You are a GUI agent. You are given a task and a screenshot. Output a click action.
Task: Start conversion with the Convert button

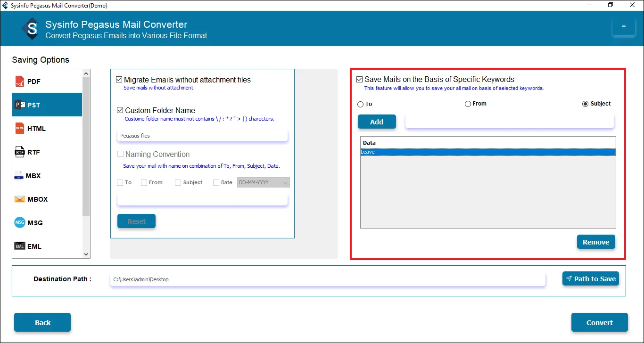click(600, 322)
